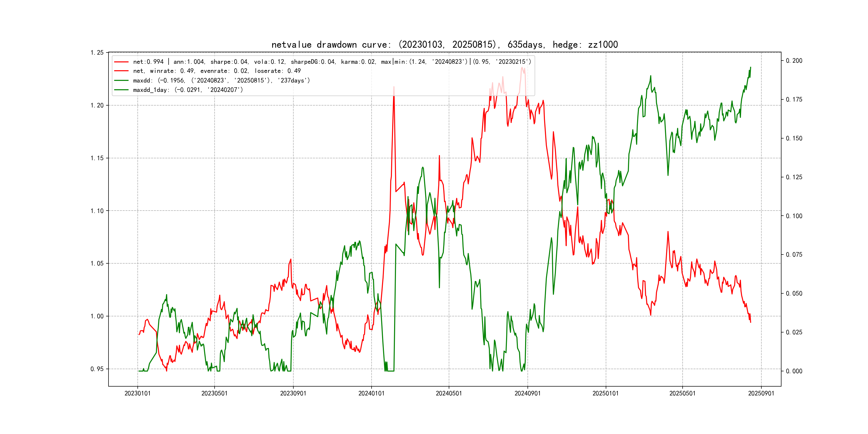
Task: Click the 1.25 left y-axis tick label
Action: click(x=97, y=53)
